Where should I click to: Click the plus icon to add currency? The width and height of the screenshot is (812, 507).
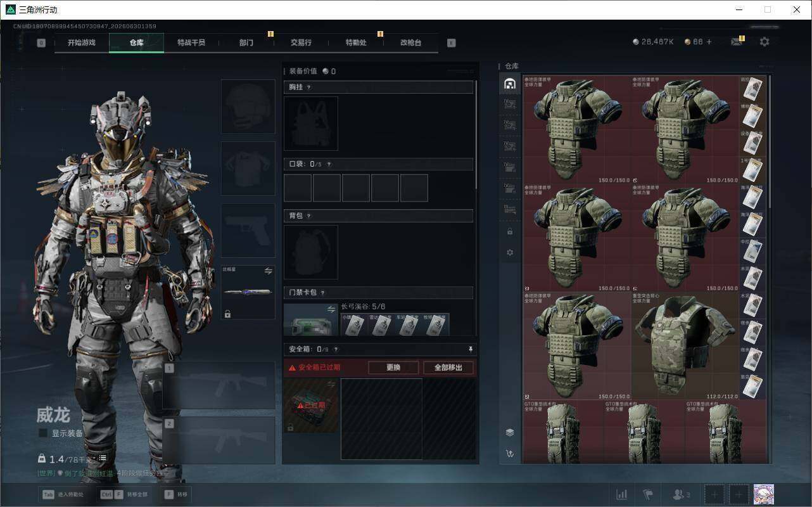tap(709, 42)
